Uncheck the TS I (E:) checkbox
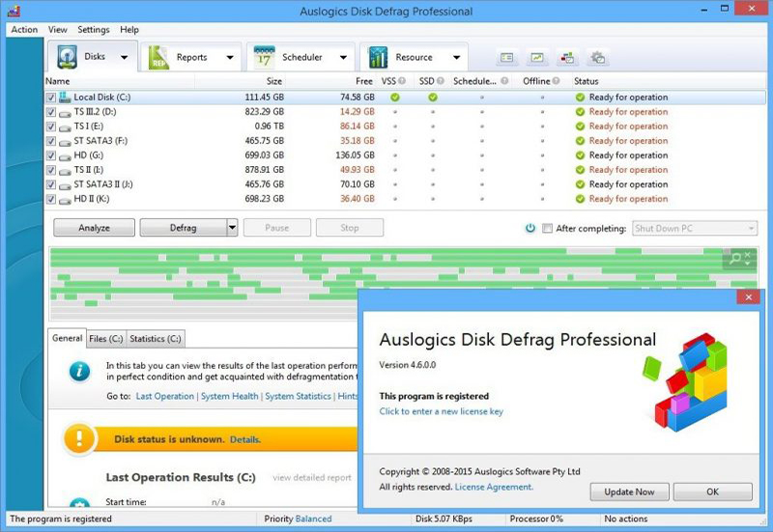Viewport: 773px width, 532px height. [x=51, y=126]
